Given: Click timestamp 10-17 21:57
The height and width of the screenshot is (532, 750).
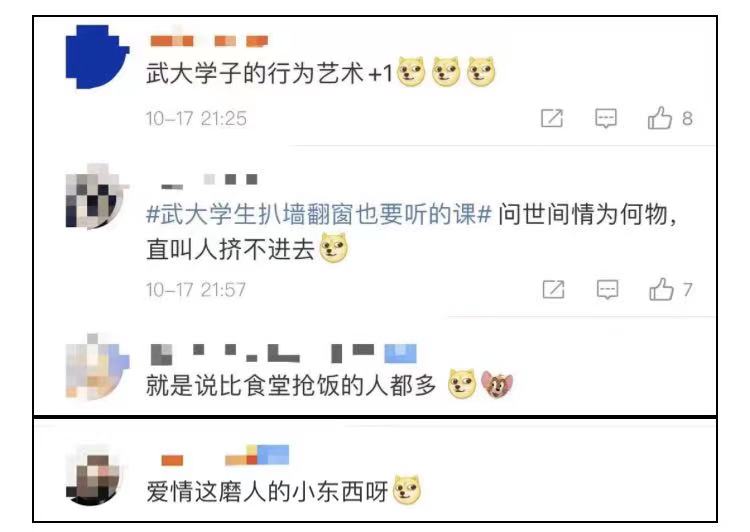Looking at the screenshot, I should click(x=196, y=289).
